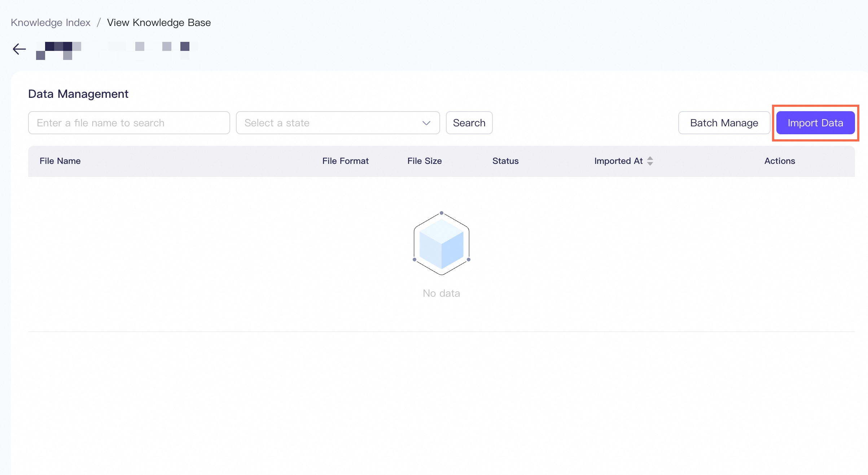Open Batch Manage
Image resolution: width=868 pixels, height=475 pixels.
(724, 123)
